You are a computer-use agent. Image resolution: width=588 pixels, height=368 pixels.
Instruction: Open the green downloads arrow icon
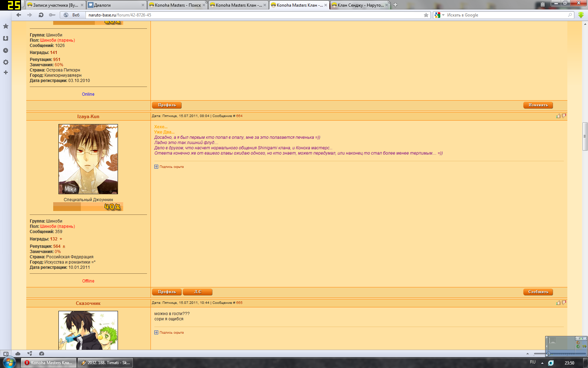[581, 15]
